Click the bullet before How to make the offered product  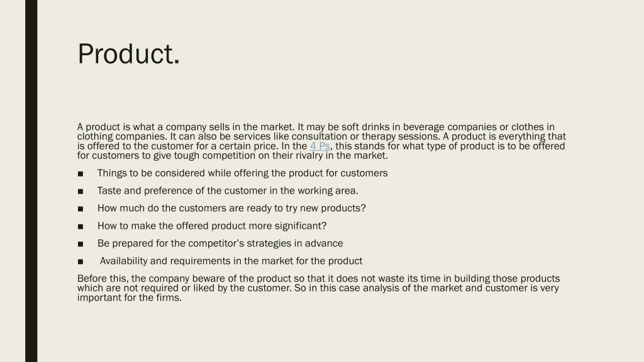coord(80,226)
